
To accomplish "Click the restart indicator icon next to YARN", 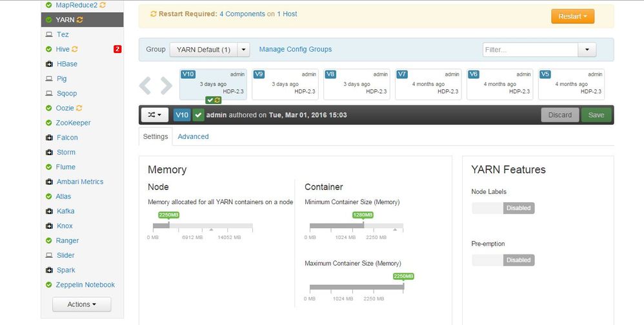I will [79, 20].
